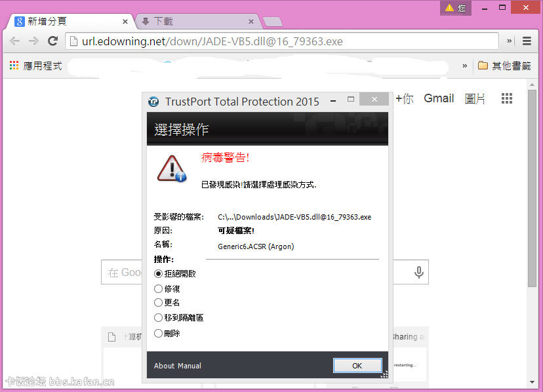Confirm with the OK button
543x392 pixels.
[357, 366]
